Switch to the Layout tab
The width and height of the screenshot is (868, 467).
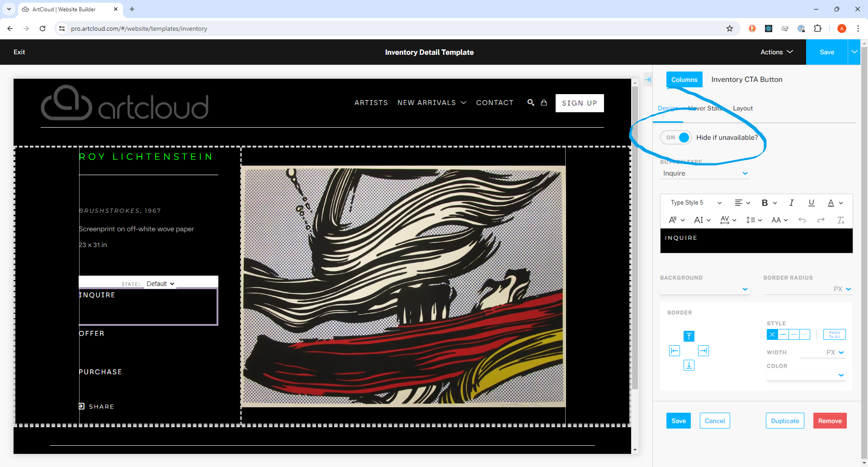[x=743, y=109]
